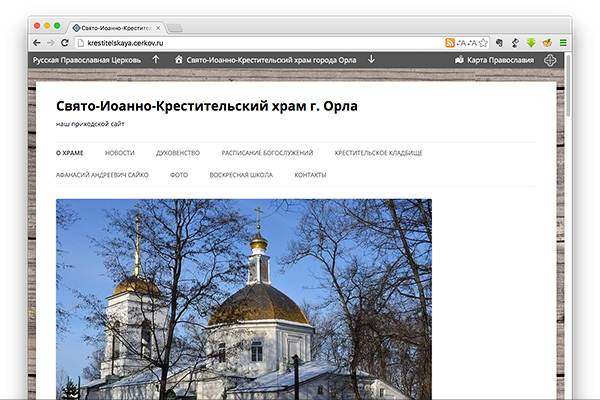Click the green maximize window button

[57, 26]
